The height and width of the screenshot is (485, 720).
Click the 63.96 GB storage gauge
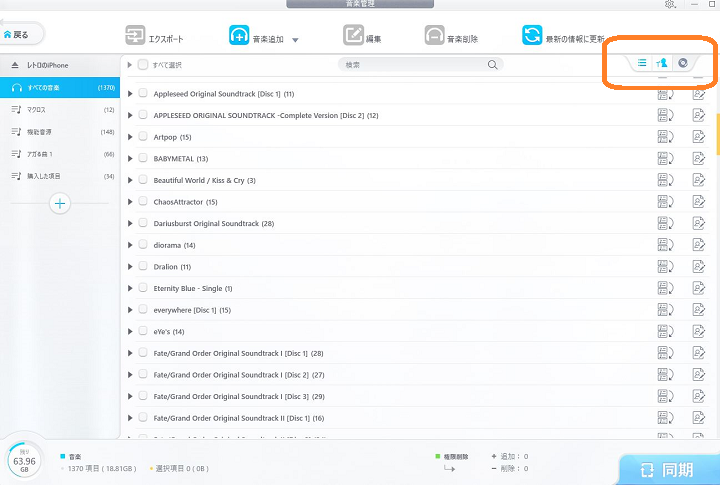[x=24, y=460]
